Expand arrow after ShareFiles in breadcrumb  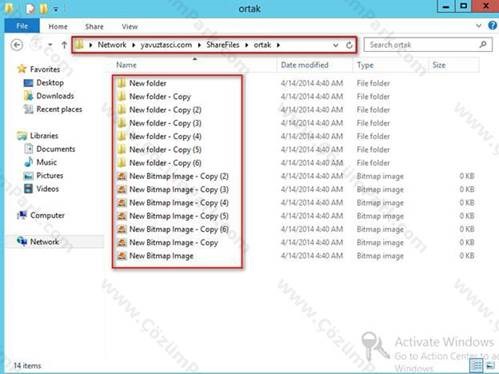click(246, 45)
